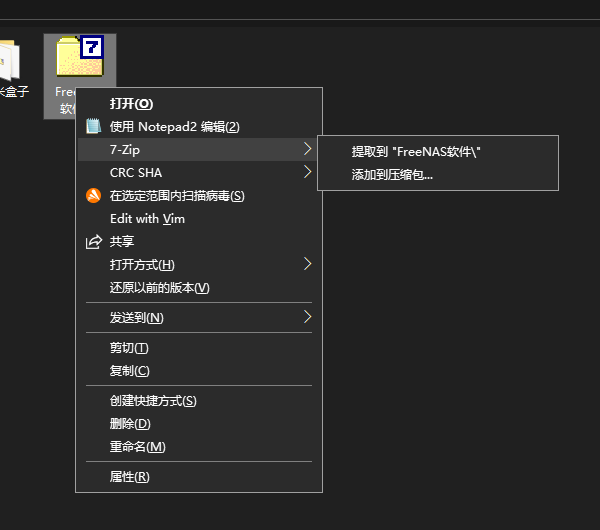600x530 pixels.
Task: Expand the 打开方式 submenu arrow
Action: (x=307, y=265)
